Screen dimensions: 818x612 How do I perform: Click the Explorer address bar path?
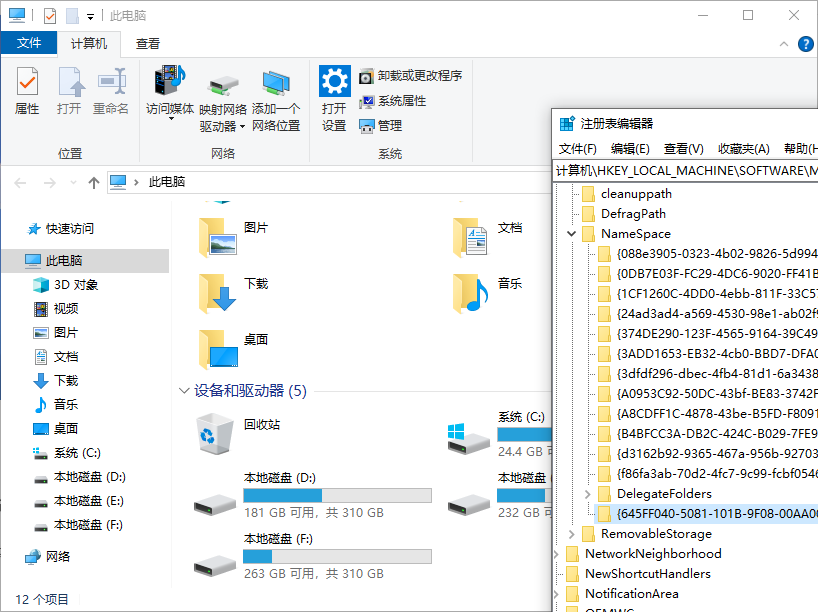[x=329, y=182]
